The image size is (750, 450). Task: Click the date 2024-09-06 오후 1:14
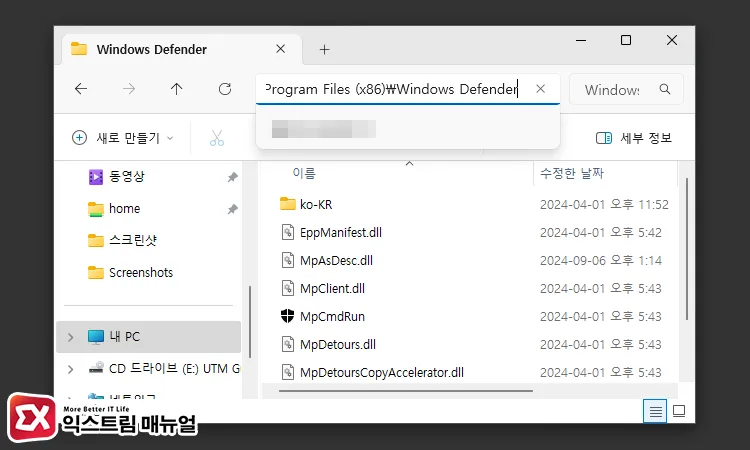[x=601, y=261]
